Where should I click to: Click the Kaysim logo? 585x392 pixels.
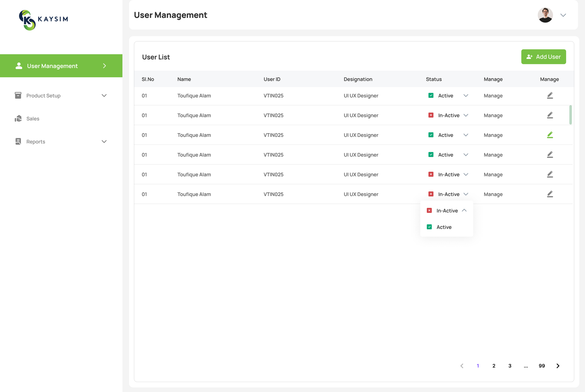point(44,20)
